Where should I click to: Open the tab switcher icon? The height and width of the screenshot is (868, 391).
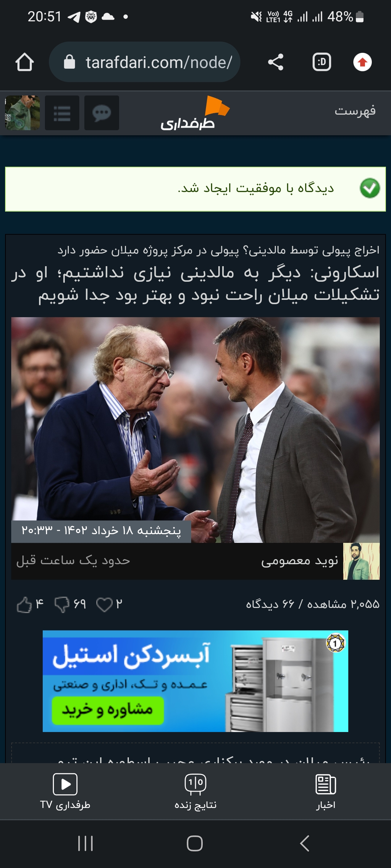pyautogui.click(x=321, y=62)
